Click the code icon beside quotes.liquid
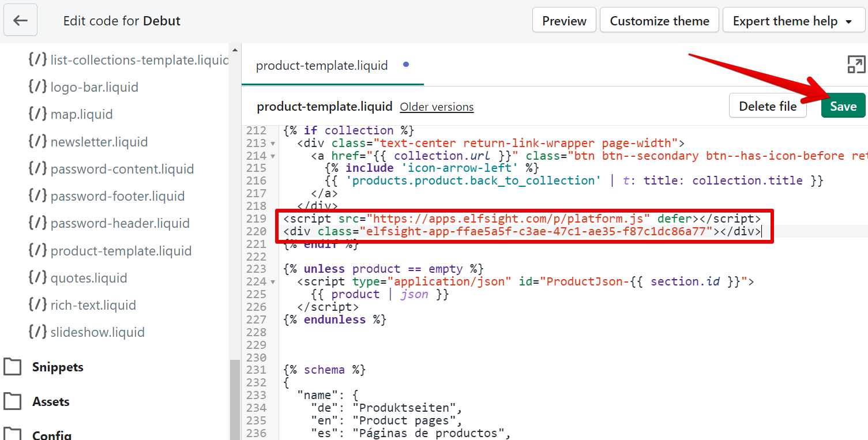This screenshot has width=868, height=440. [36, 277]
